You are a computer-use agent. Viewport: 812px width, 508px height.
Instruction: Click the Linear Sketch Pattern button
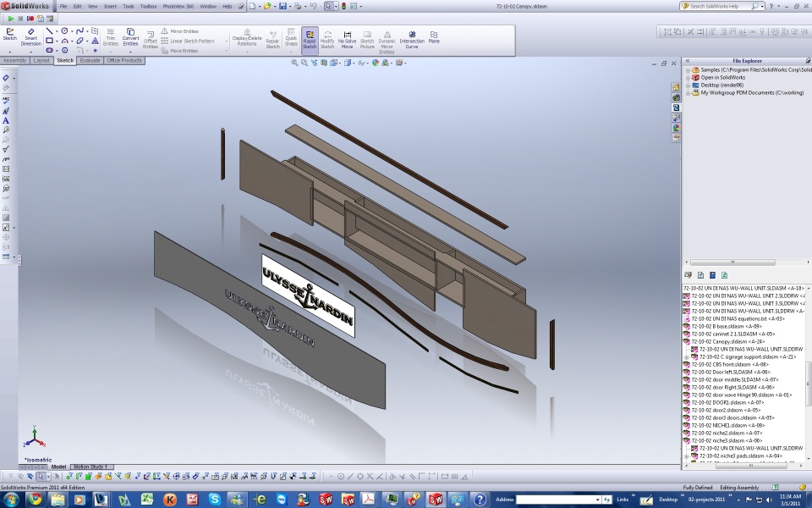(x=188, y=41)
